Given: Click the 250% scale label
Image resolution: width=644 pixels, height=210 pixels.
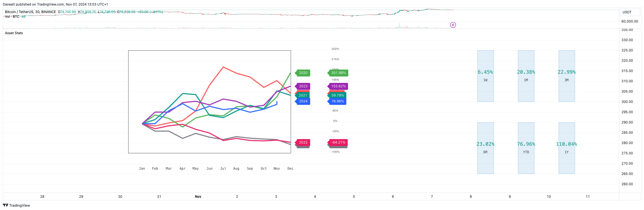Looking at the screenshot, I should 335,49.
